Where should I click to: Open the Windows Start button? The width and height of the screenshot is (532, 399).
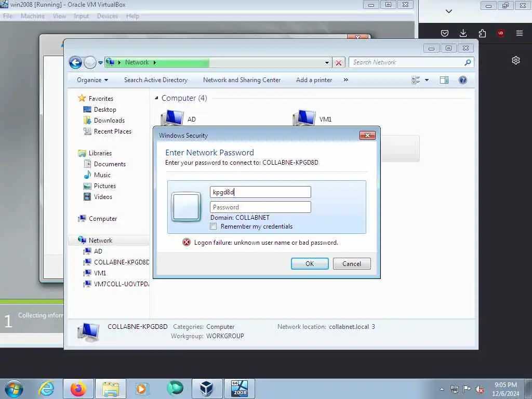[x=14, y=389]
